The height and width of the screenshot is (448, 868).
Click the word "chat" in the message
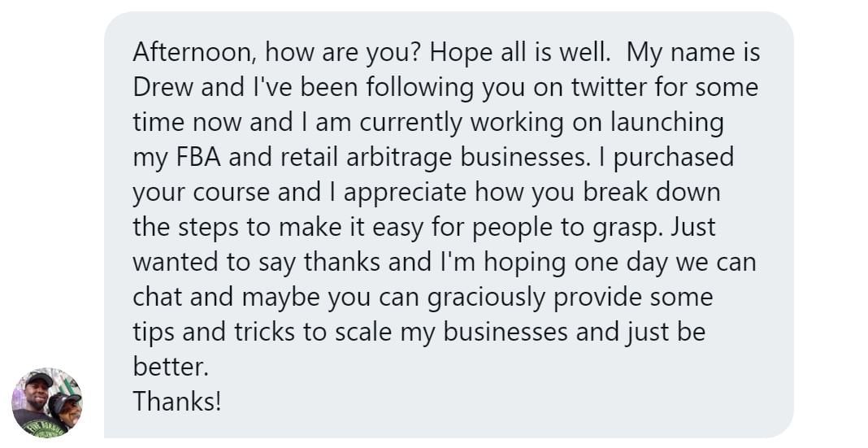158,297
